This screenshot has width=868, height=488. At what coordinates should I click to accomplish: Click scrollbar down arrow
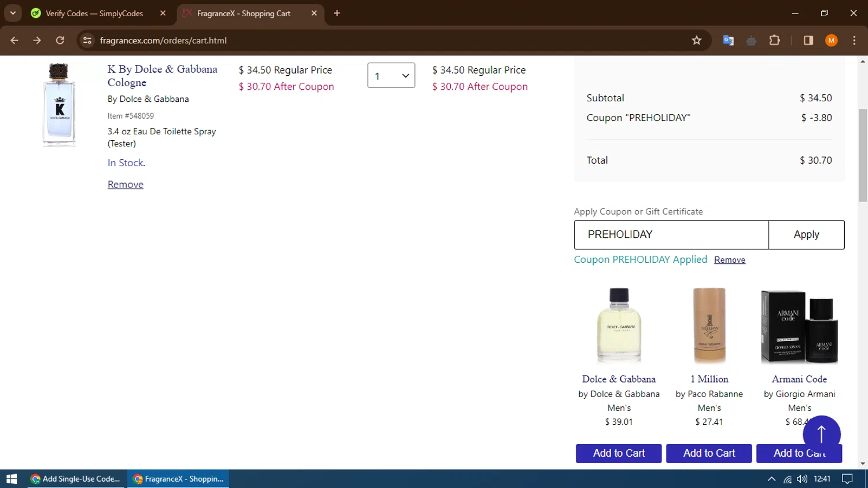[x=863, y=464]
